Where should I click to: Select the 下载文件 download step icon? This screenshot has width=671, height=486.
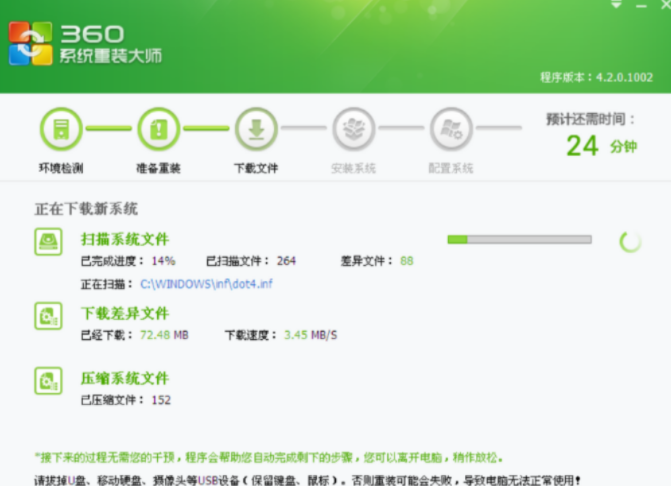[x=256, y=129]
